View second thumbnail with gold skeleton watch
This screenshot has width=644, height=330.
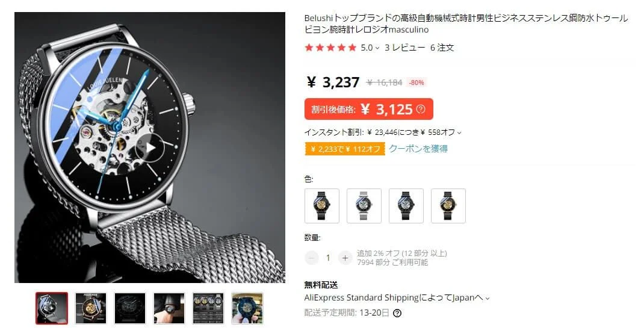point(91,308)
